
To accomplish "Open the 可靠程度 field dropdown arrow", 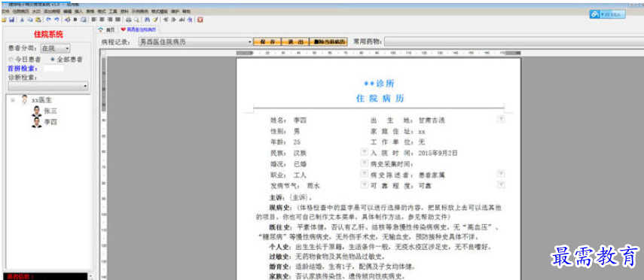I will [501, 185].
